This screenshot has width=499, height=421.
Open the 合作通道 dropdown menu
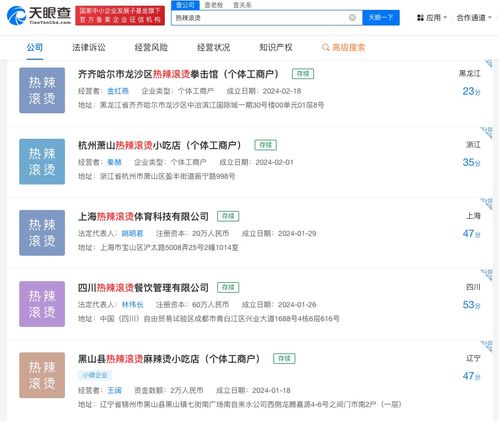pyautogui.click(x=474, y=18)
